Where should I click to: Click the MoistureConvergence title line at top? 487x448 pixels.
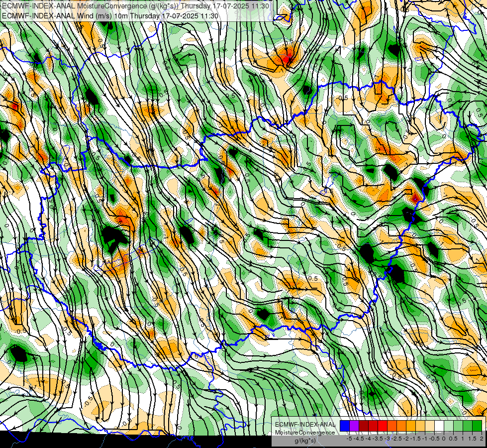coord(135,6)
